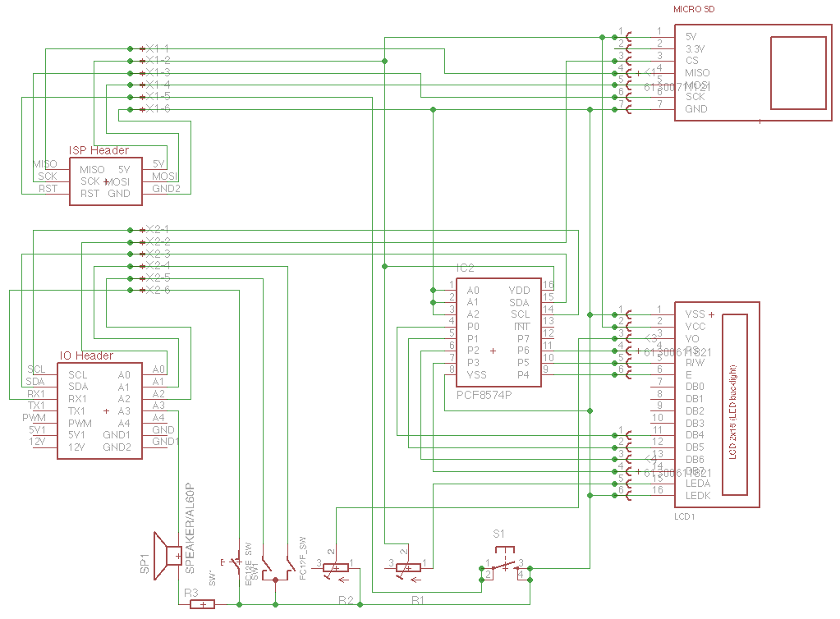Viewport: 840px width, 619px height.
Task: Select the X1-6 terminal label
Action: coord(158,109)
